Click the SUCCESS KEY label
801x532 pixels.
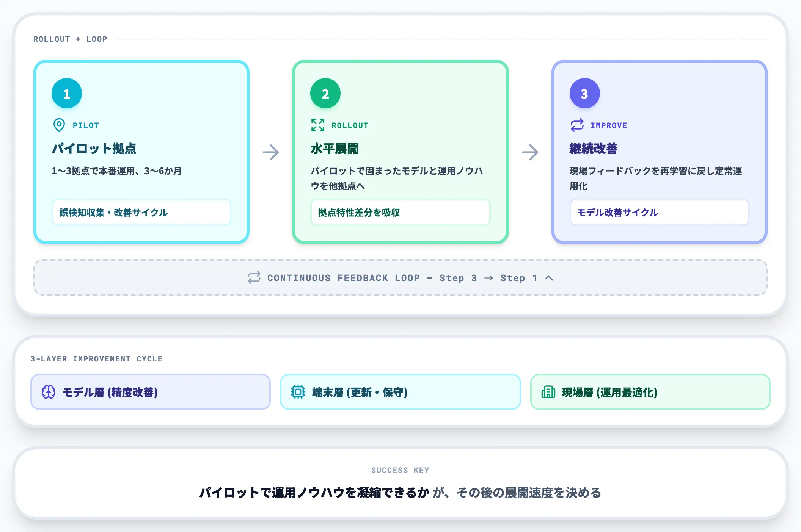pos(400,470)
